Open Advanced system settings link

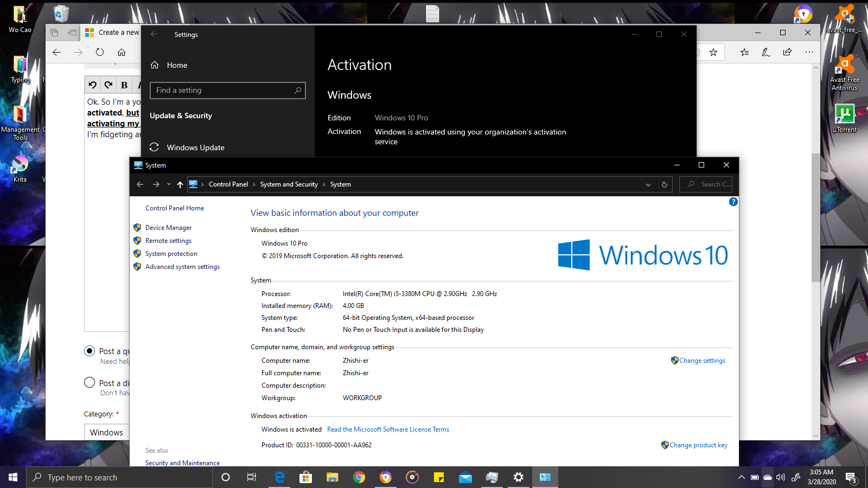tap(182, 267)
